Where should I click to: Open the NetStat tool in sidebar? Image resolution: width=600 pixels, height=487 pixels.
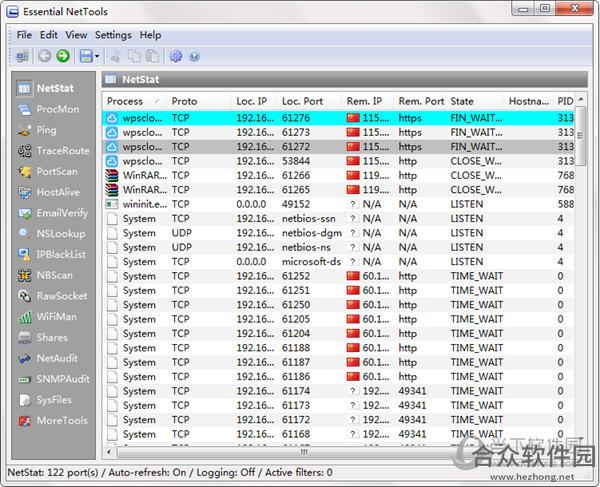click(46, 88)
